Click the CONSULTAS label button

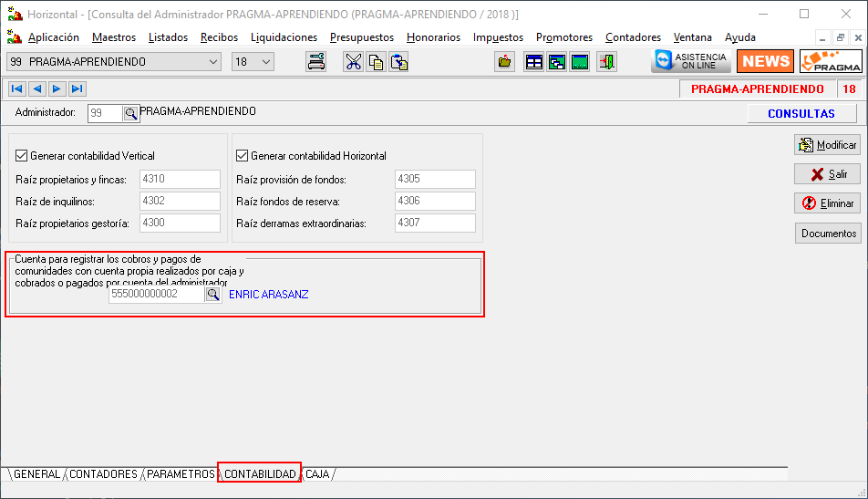[x=801, y=113]
